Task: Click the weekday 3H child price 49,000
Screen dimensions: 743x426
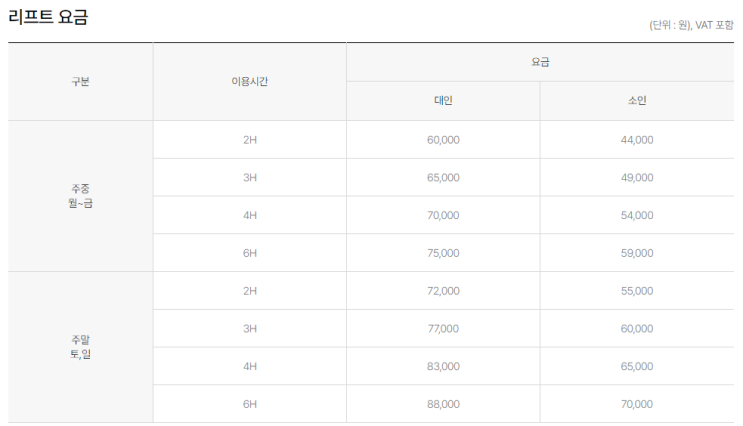Action: (x=636, y=178)
